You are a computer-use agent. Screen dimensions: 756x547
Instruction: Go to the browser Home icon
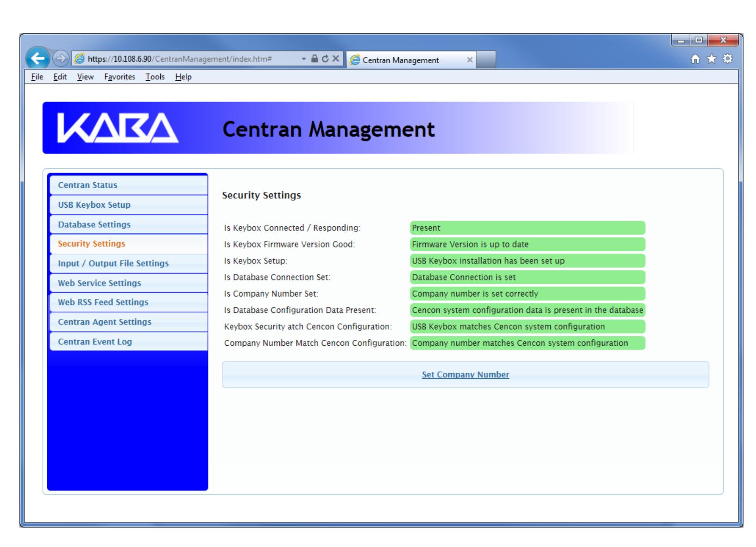click(x=696, y=59)
